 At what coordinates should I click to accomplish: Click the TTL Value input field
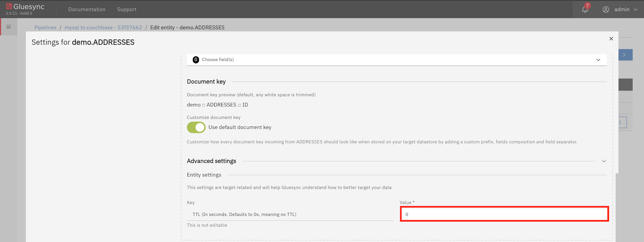tap(504, 214)
